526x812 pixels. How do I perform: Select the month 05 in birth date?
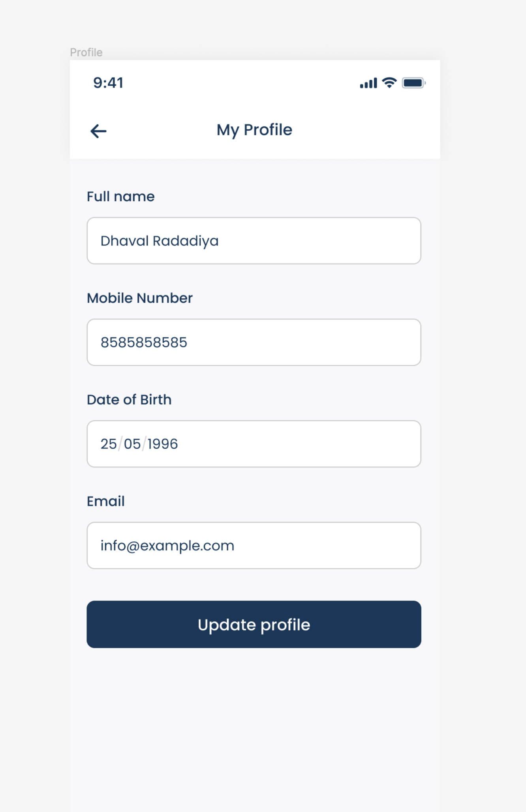132,444
